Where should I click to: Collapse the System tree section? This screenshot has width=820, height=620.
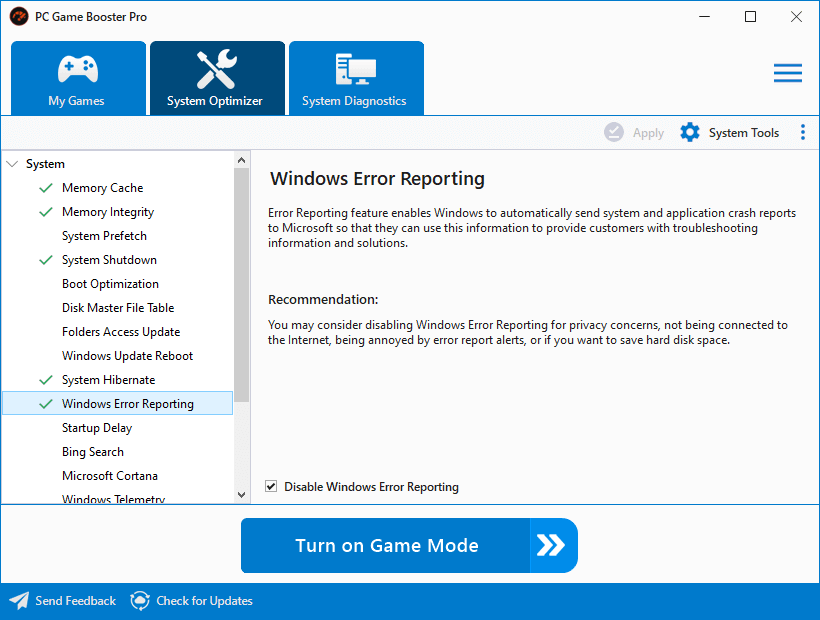tap(12, 163)
